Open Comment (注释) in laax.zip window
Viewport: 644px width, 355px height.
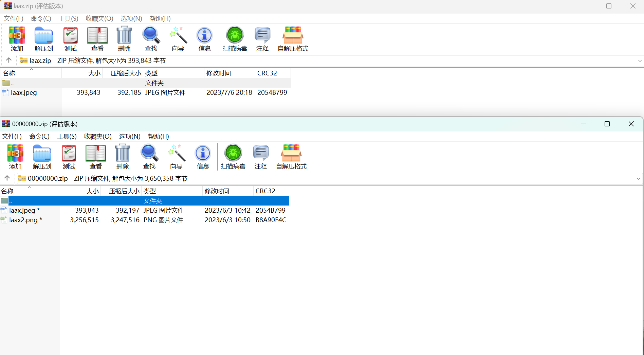[x=262, y=39]
